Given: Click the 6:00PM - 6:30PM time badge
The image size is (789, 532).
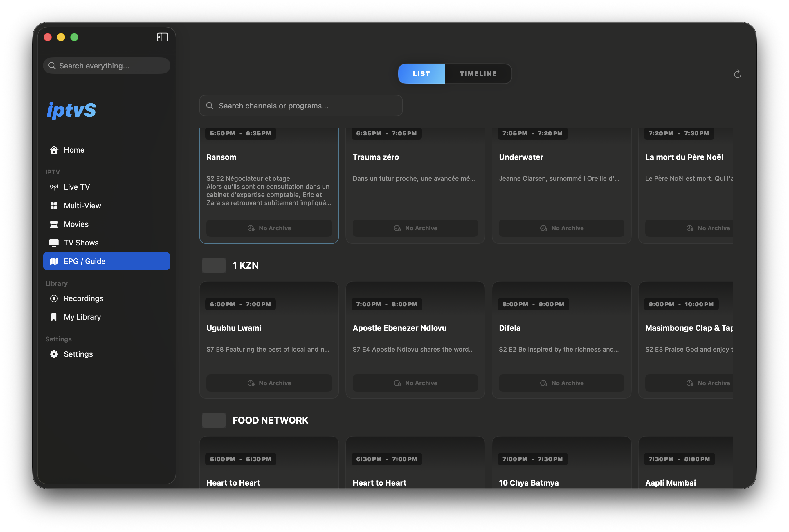Looking at the screenshot, I should point(240,459).
